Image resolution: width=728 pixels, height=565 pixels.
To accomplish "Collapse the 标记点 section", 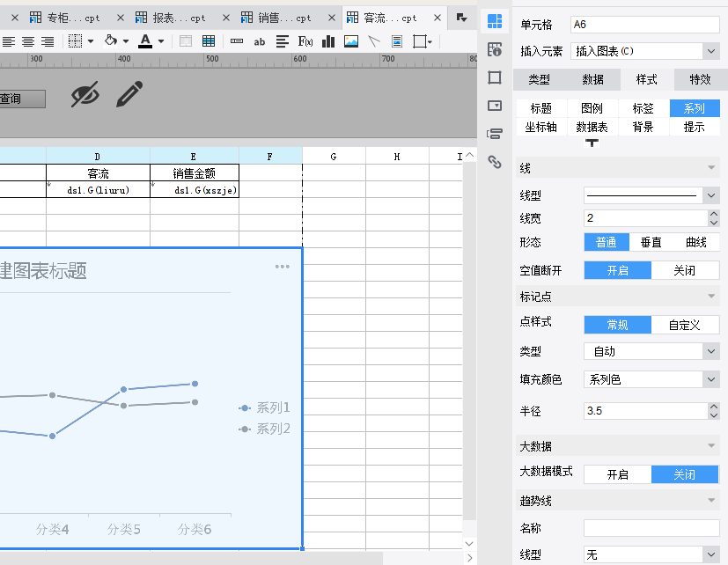I will [x=711, y=297].
